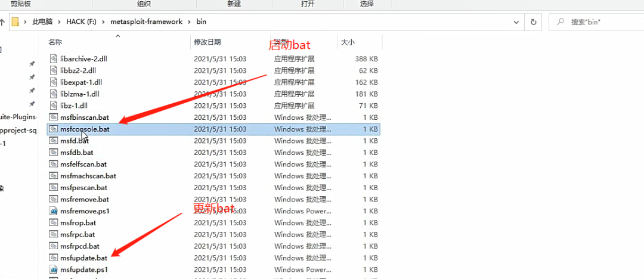This screenshot has height=279, width=644.
Task: Click the 162 KB size cell
Action: 366,82
